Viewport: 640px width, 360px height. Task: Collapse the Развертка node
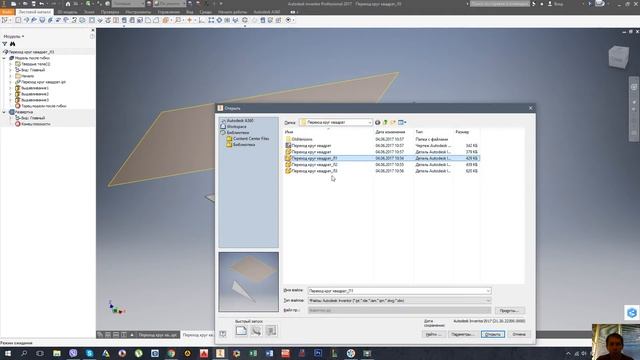coord(4,112)
